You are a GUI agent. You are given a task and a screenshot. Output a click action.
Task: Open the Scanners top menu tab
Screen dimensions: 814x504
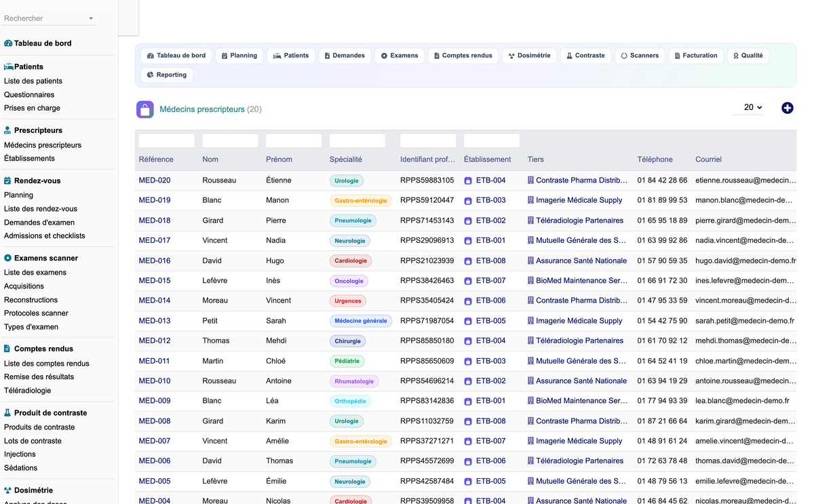tap(640, 56)
